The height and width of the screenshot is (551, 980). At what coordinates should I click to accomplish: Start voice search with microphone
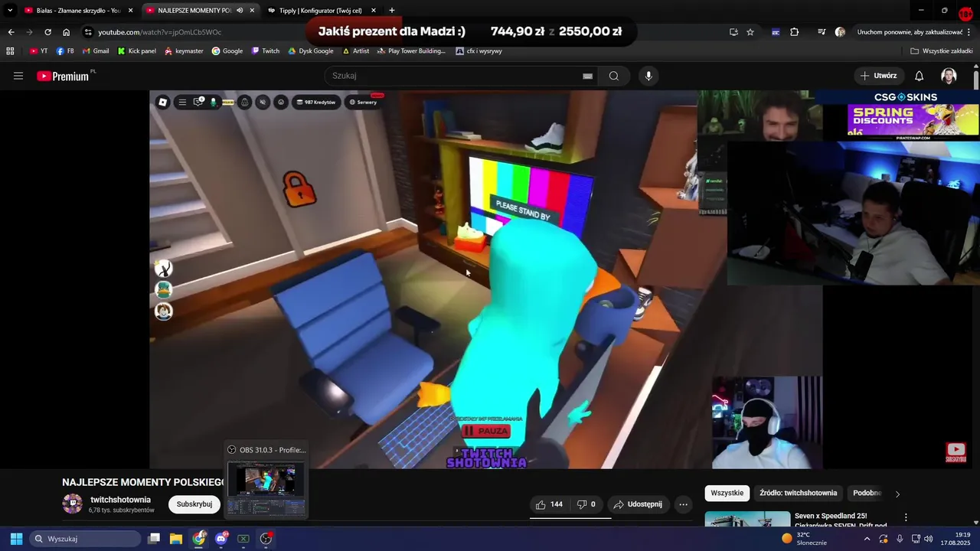(648, 76)
